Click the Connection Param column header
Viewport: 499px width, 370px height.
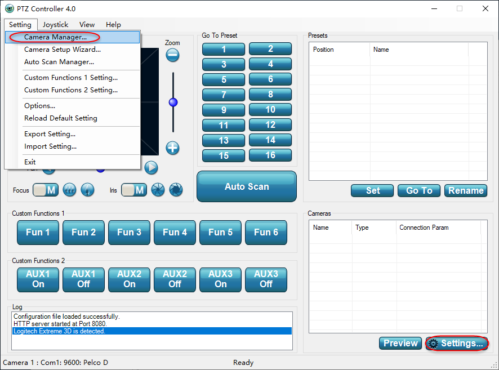coord(438,228)
